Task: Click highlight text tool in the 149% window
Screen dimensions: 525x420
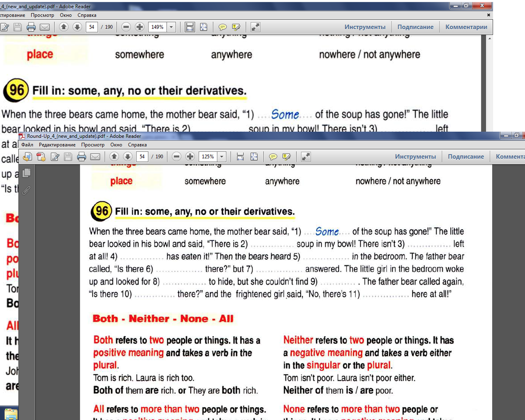Action: point(236,27)
